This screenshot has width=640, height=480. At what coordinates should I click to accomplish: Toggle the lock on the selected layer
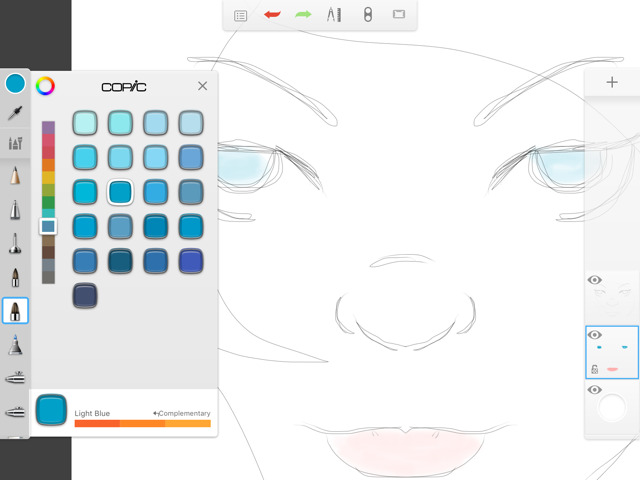pos(594,369)
